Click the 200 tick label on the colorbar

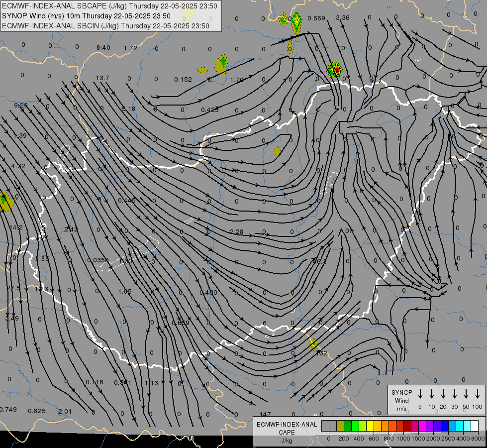pos(344,439)
